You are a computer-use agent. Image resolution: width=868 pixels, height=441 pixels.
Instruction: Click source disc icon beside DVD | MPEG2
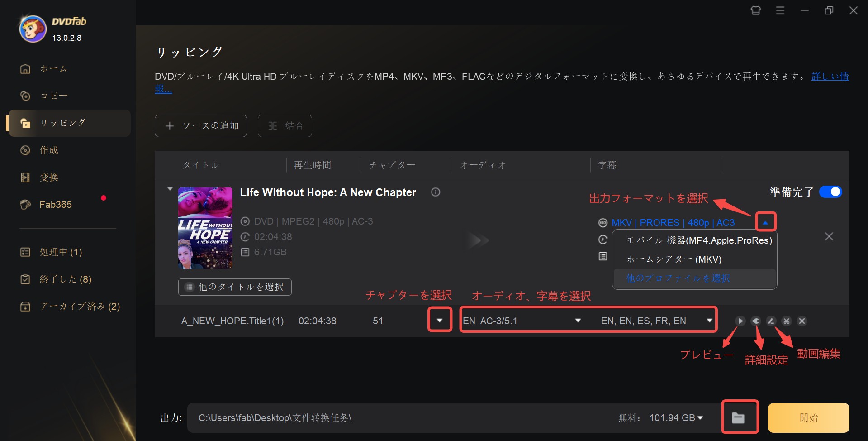coord(245,221)
